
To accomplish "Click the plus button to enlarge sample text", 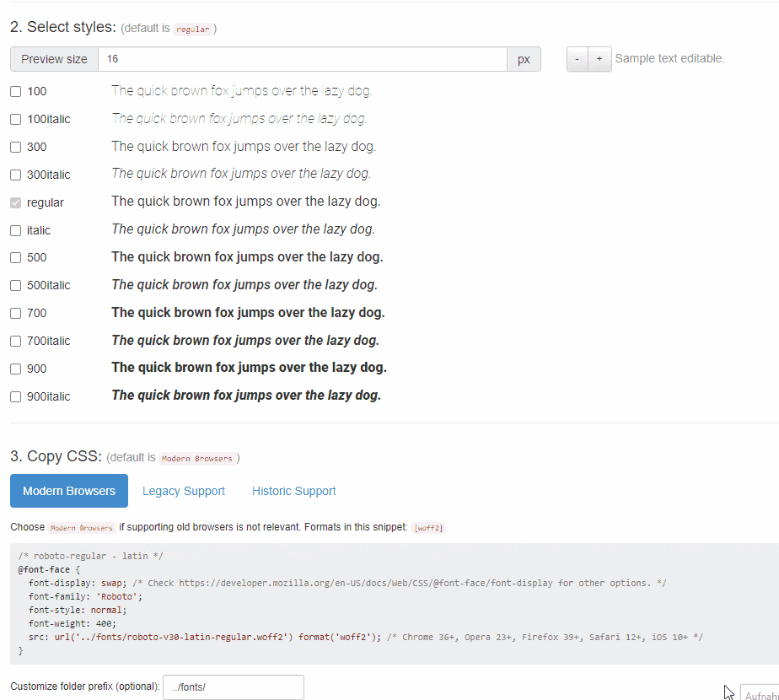I will point(599,58).
